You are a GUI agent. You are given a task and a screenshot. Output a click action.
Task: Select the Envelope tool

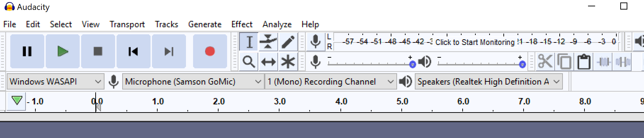pos(268,42)
